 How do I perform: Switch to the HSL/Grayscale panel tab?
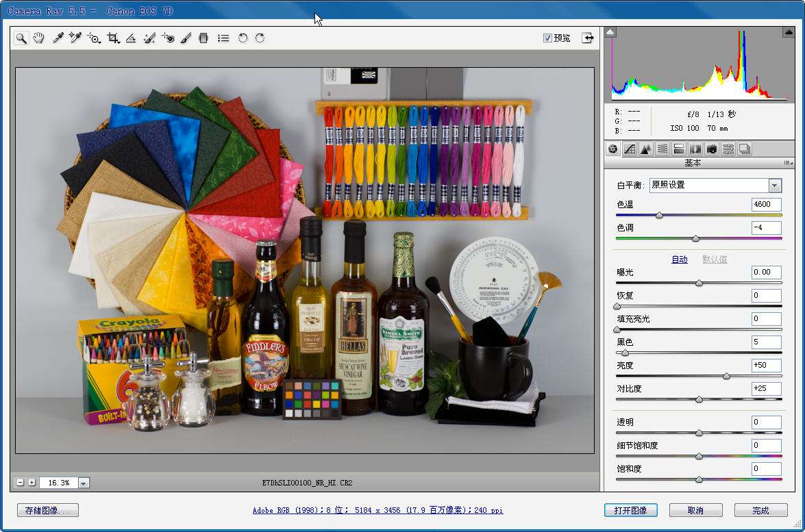(662, 149)
